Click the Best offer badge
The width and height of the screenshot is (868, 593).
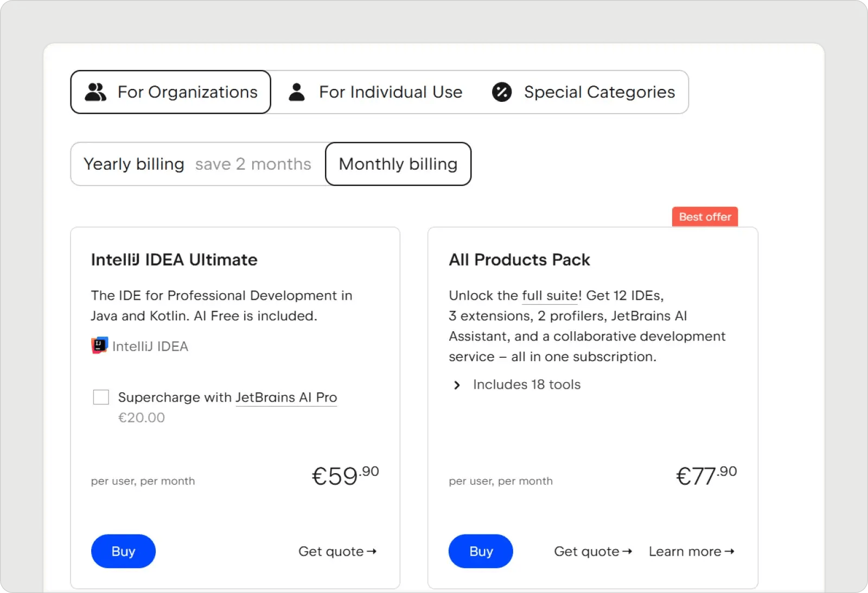click(x=705, y=217)
